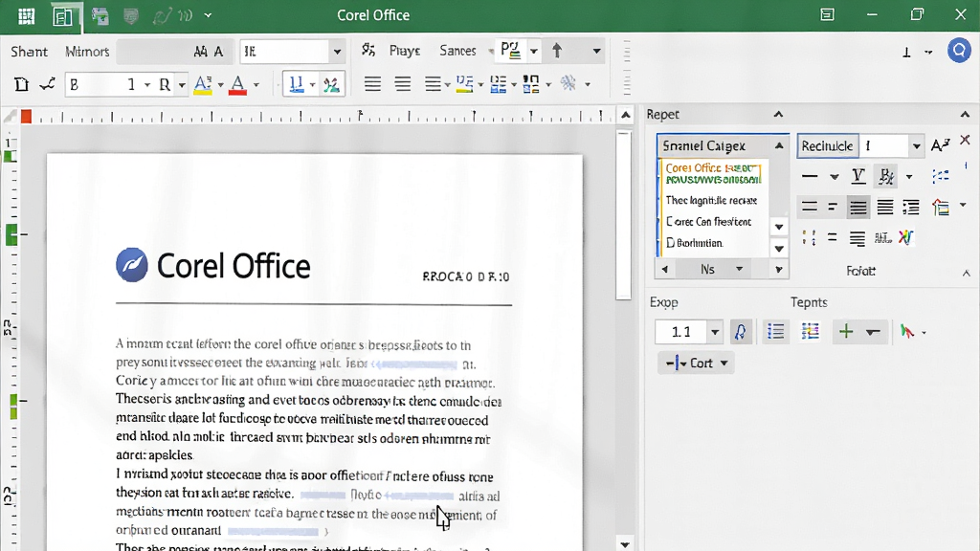Viewport: 980px width, 551px height.
Task: Click the upward arrow icon in top toolbar
Action: (x=557, y=51)
